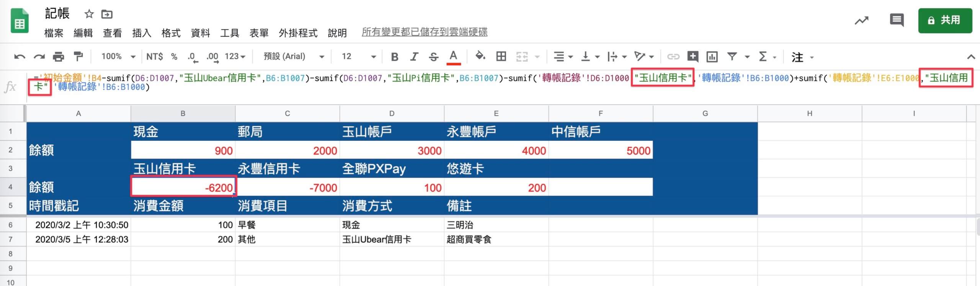Open horizontal align dropdown
The image size is (980, 286).
[563, 57]
